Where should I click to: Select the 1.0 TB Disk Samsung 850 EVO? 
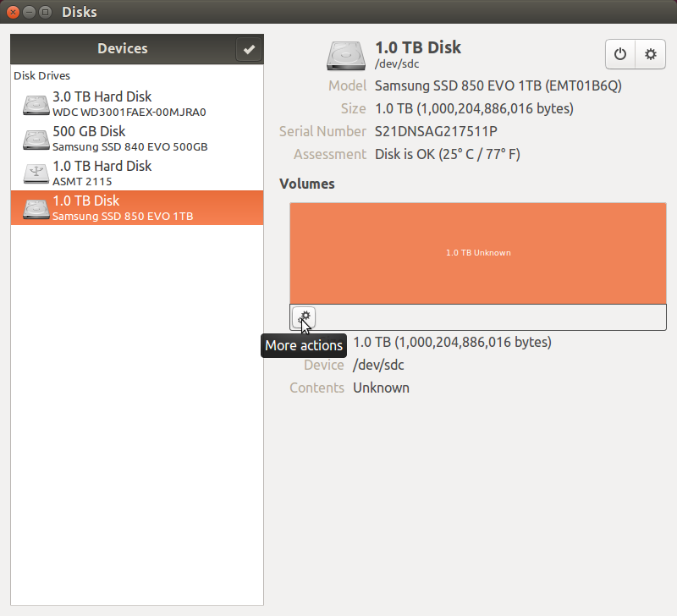pos(137,207)
